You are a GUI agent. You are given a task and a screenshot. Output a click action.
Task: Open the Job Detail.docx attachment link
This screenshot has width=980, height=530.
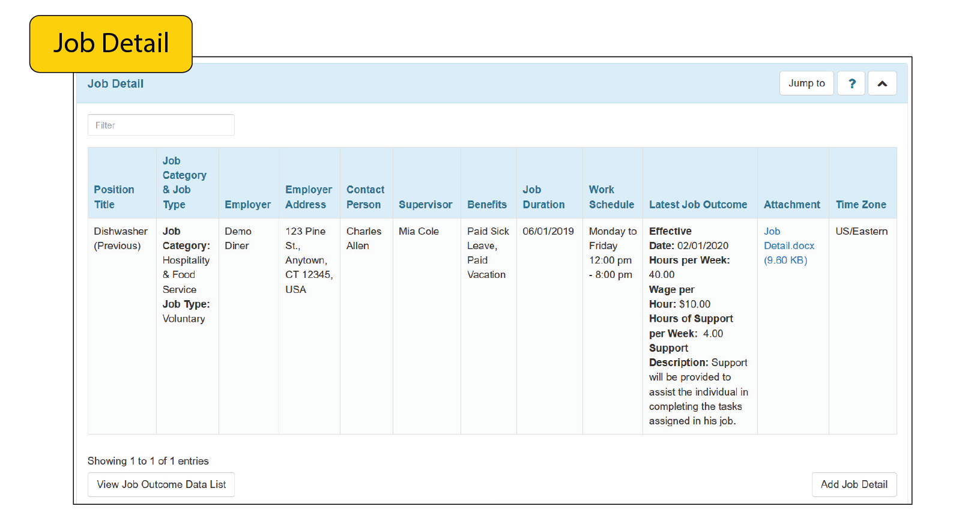[789, 245]
